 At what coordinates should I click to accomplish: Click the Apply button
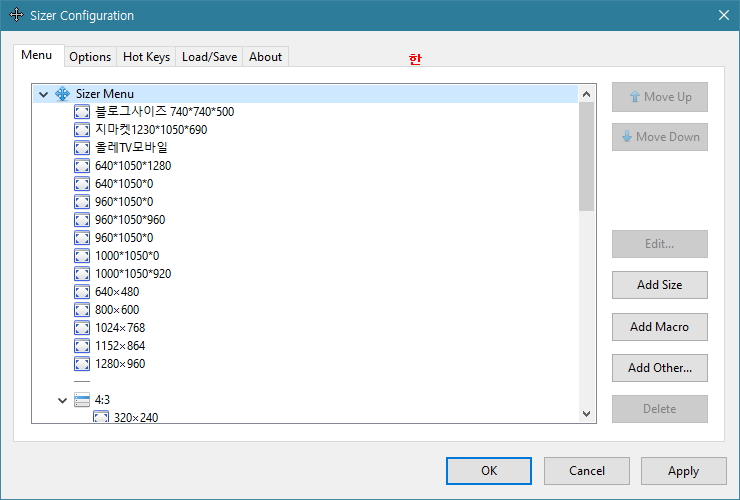click(683, 471)
